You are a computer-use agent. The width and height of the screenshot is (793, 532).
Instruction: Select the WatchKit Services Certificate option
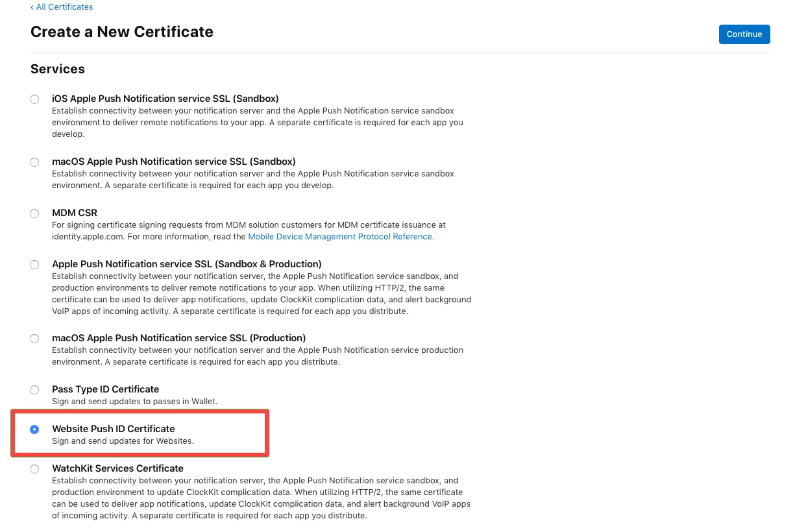click(x=34, y=468)
